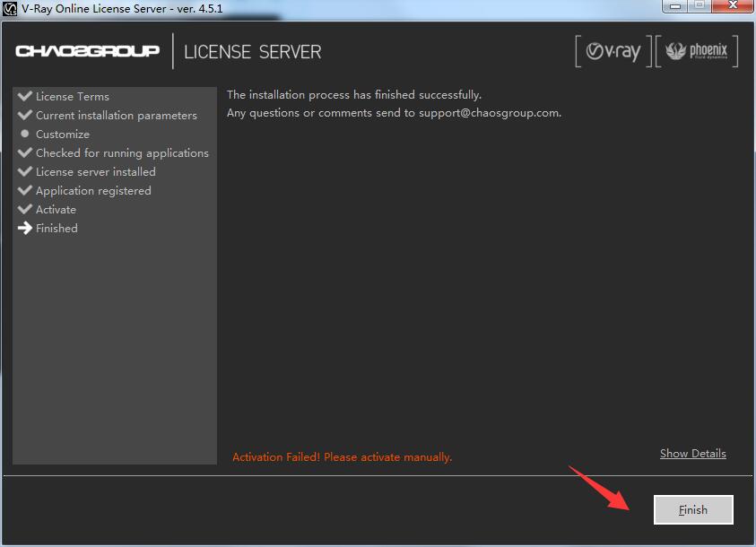
Task: Select the Application registered step
Action: click(x=93, y=191)
